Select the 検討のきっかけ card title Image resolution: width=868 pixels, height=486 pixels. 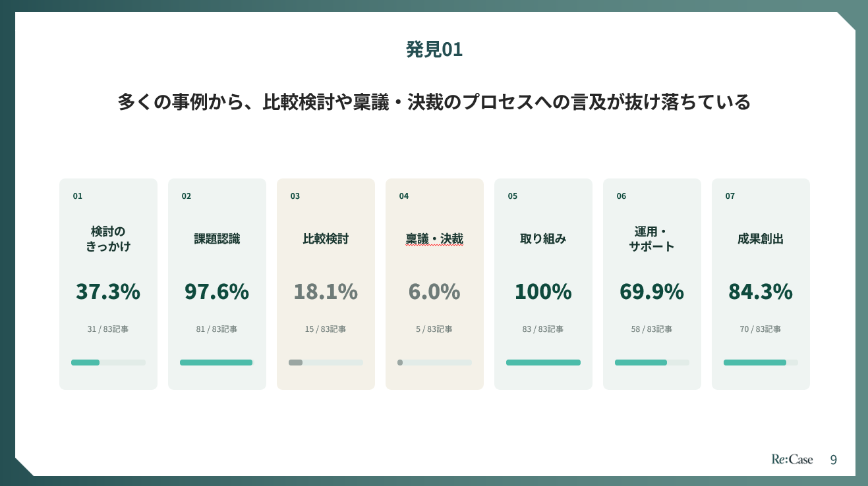(x=108, y=239)
